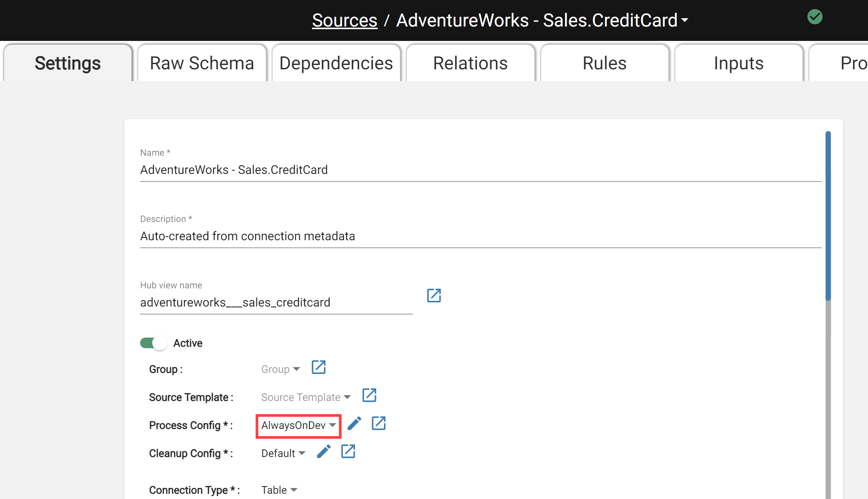Open the Cleanup Config external link icon

pyautogui.click(x=348, y=451)
